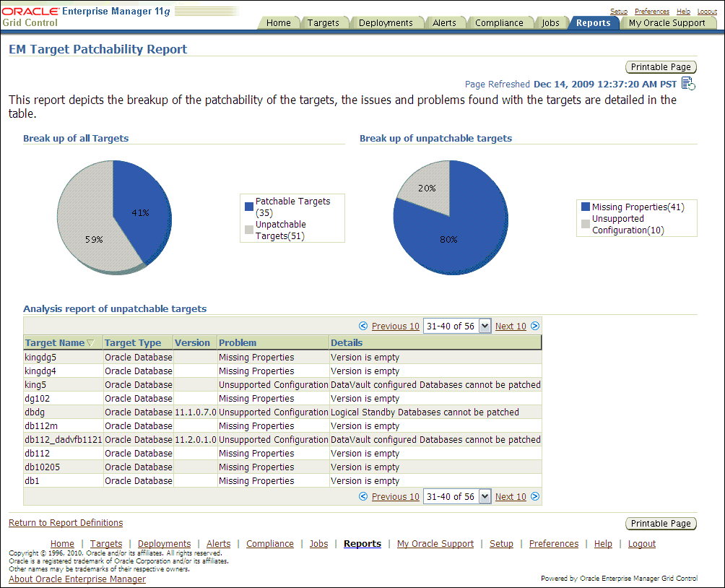Click the Printable Page button near the title
The width and height of the screenshot is (725, 588).
pyautogui.click(x=661, y=67)
